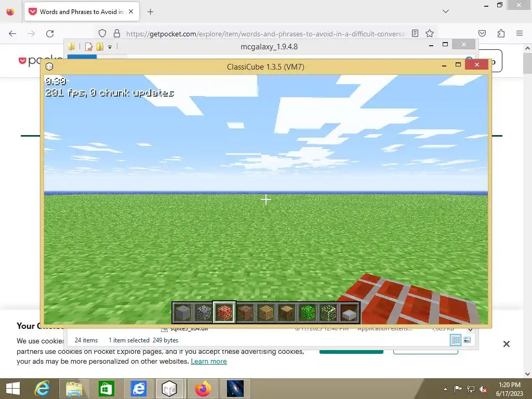Open the galaxy icon app in taskbar
The height and width of the screenshot is (399, 532).
pos(235,389)
